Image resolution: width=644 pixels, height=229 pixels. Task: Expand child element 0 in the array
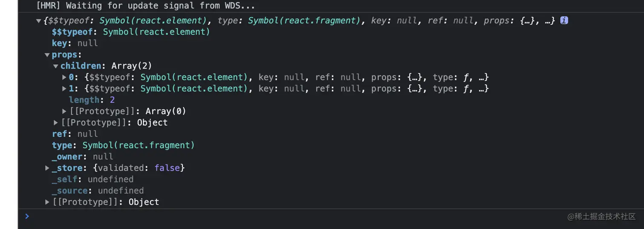pos(64,77)
